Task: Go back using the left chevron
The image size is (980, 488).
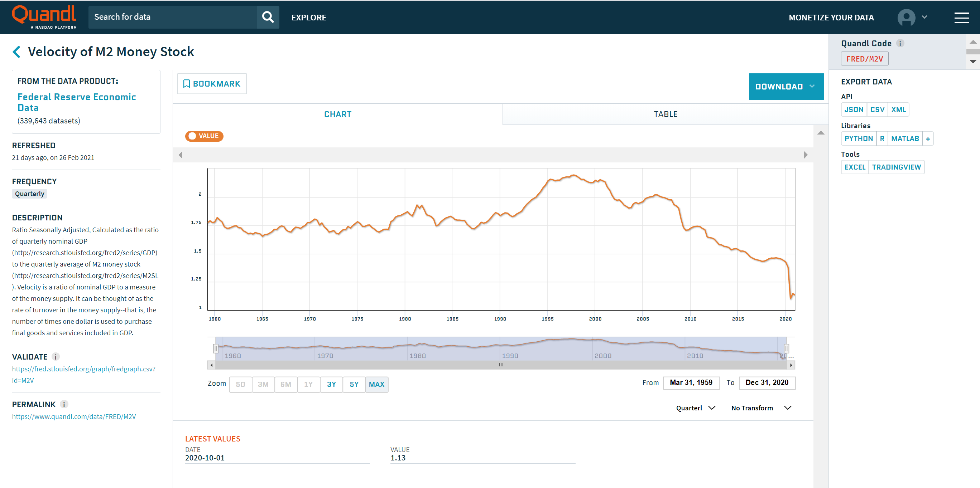Action: click(17, 52)
